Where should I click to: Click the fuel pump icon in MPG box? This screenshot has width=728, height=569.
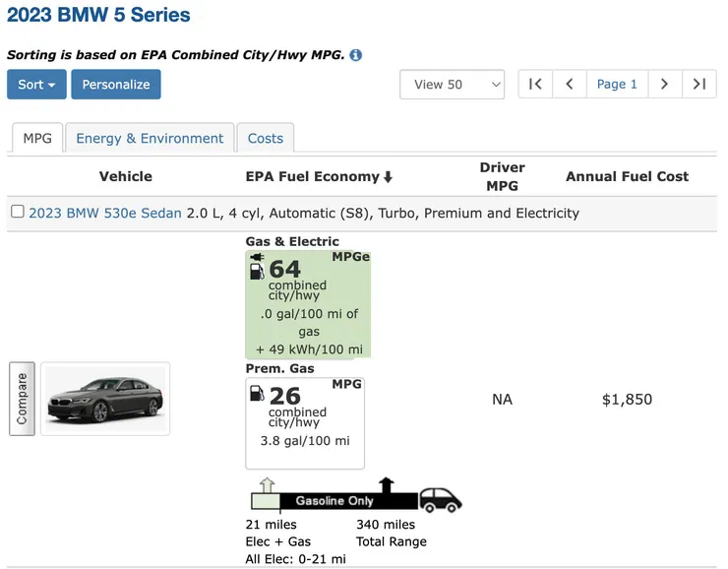point(257,394)
